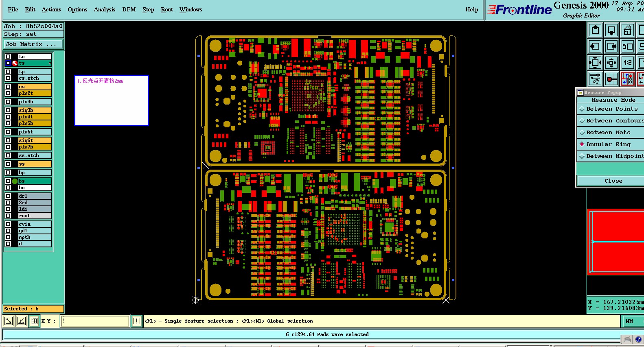Select the relative angle coordinates icon
Viewport: 644px width, 347px height.
(x=22, y=321)
